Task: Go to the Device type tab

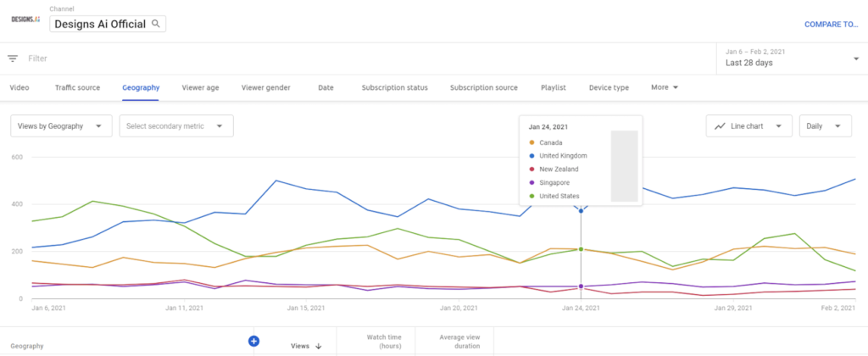Action: coord(609,87)
